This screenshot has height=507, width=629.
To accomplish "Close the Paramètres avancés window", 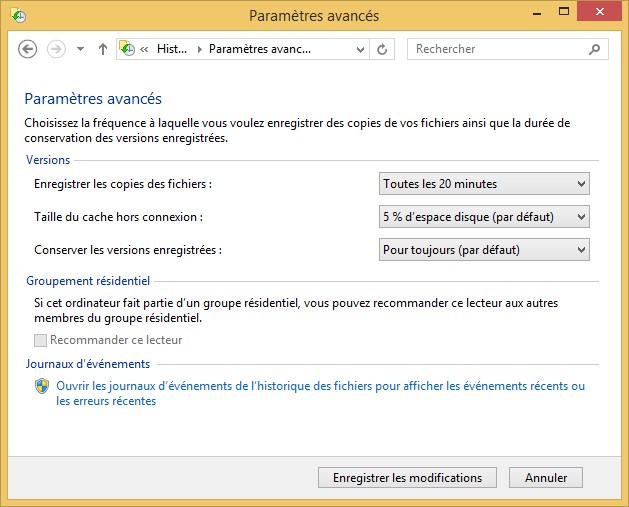I will tap(599, 12).
